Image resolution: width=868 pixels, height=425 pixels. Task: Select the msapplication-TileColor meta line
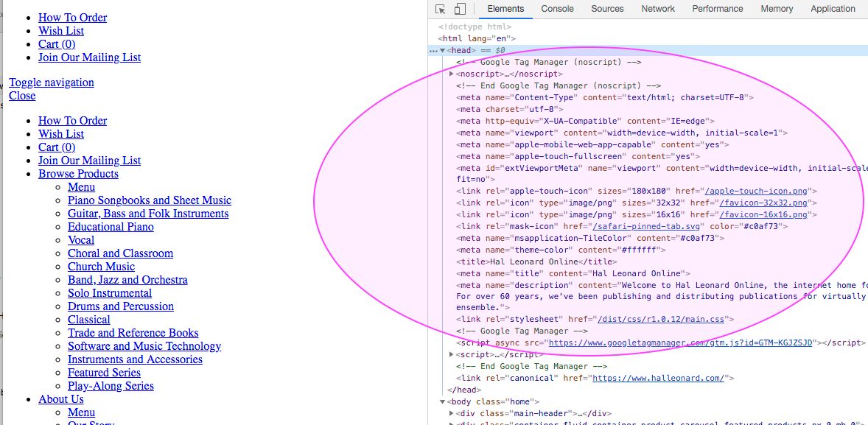coord(590,239)
